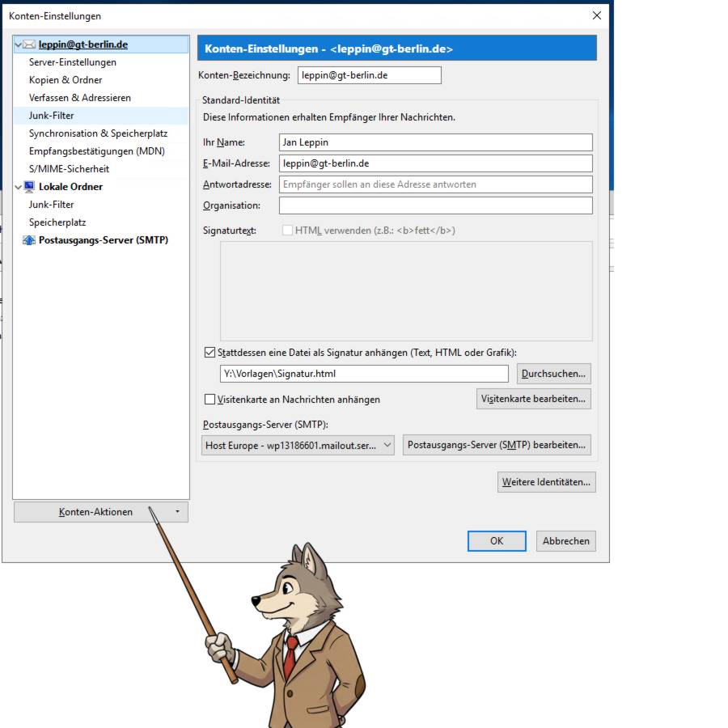The height and width of the screenshot is (728, 728).
Task: Collapse the Lokale Ordner tree node
Action: click(19, 187)
